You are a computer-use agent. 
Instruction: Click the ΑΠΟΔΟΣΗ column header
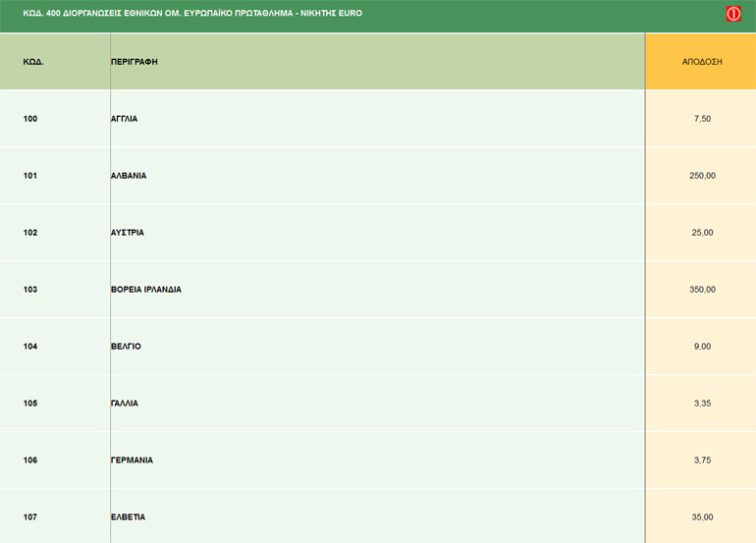pyautogui.click(x=701, y=61)
